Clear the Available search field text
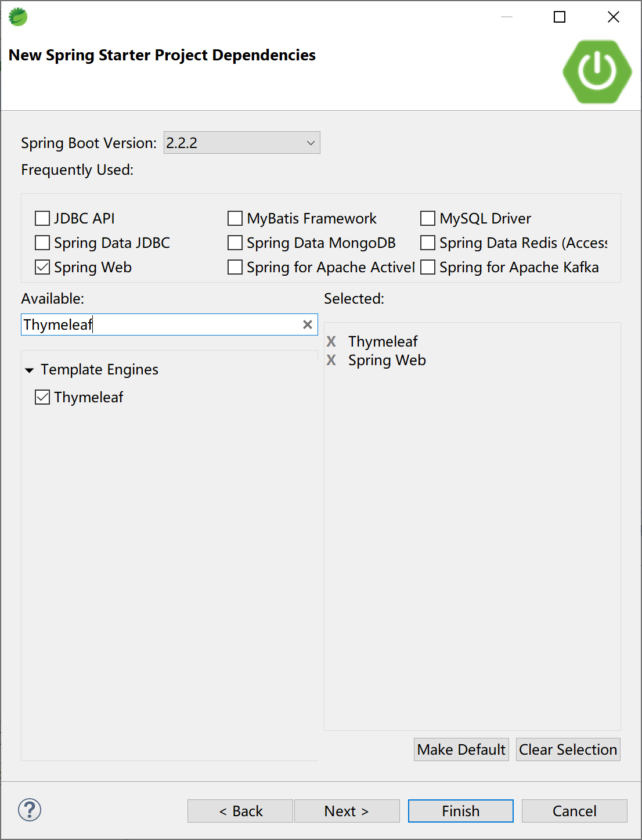Screen dimensions: 642x840 point(308,325)
